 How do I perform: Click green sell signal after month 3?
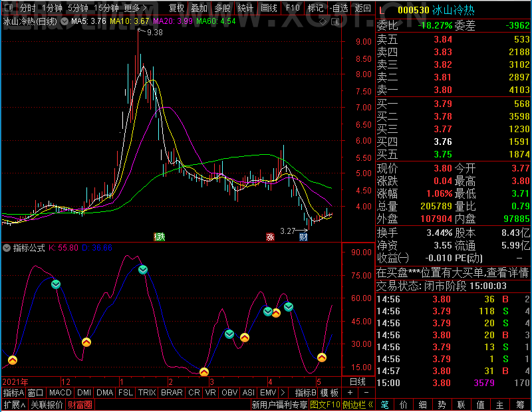point(229,334)
